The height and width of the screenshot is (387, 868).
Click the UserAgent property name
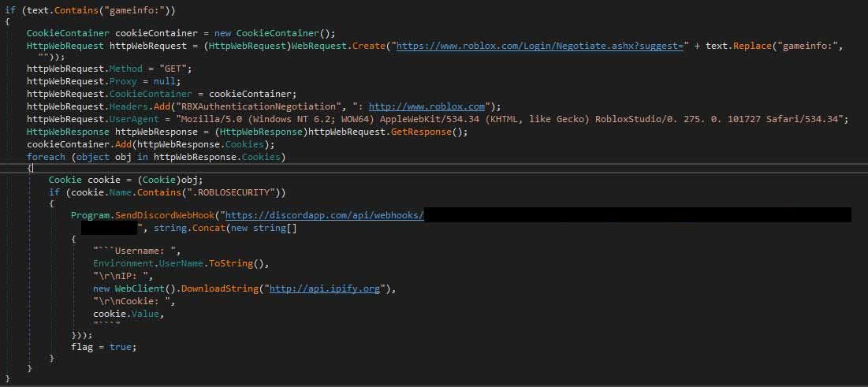point(134,118)
